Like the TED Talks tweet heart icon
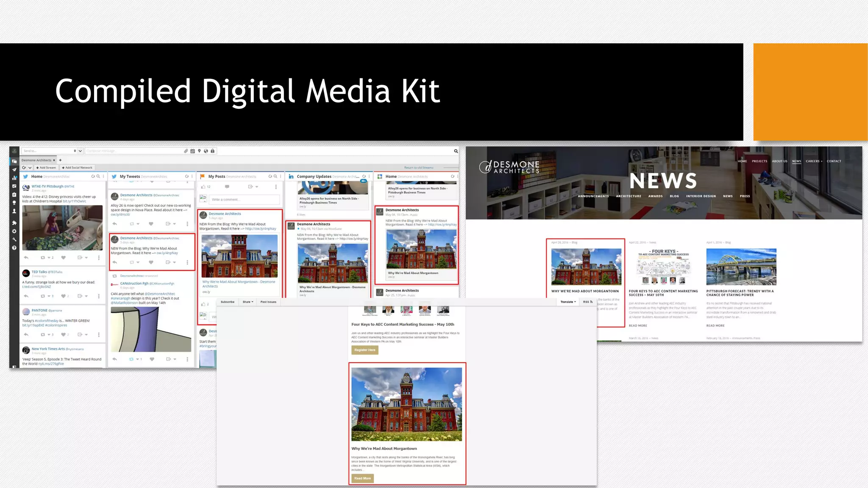Viewport: 868px width, 488px height. pos(64,296)
